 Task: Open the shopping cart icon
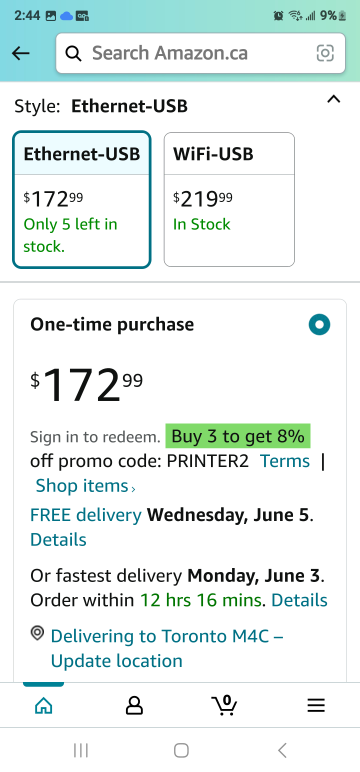point(224,705)
